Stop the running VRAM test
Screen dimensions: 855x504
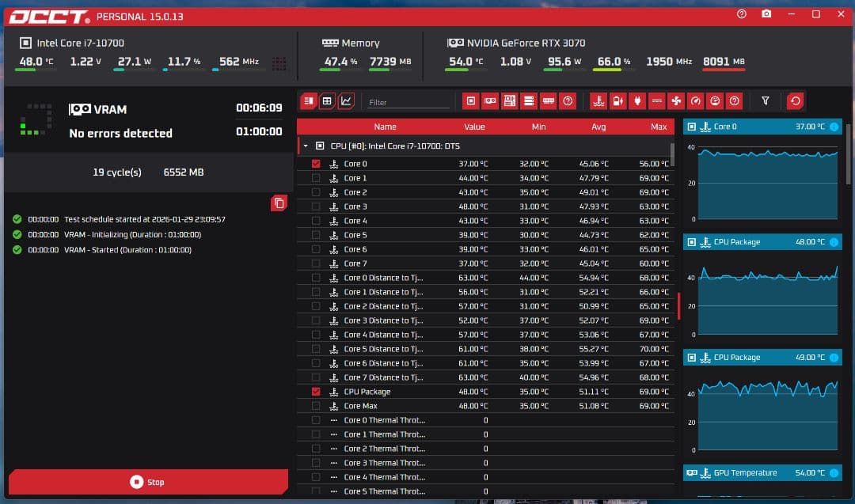[x=148, y=482]
